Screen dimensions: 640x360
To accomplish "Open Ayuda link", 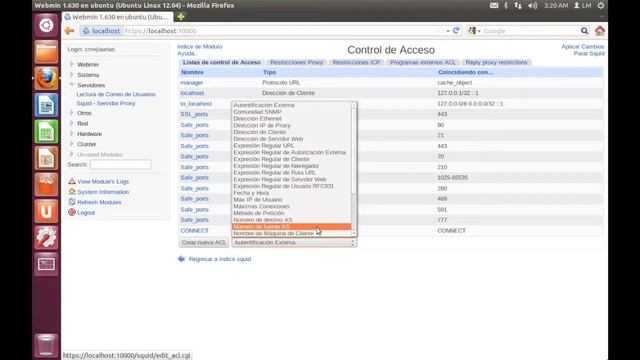I will pos(186,53).
